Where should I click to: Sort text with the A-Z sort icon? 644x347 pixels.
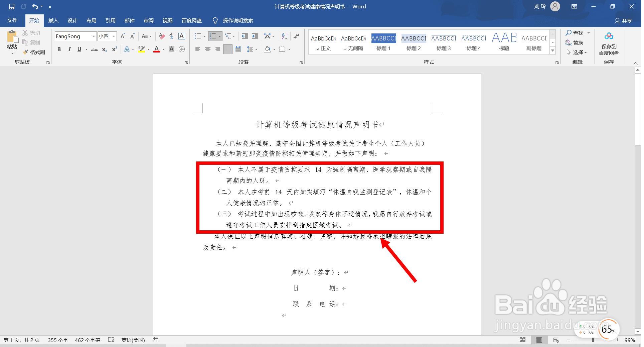point(285,36)
